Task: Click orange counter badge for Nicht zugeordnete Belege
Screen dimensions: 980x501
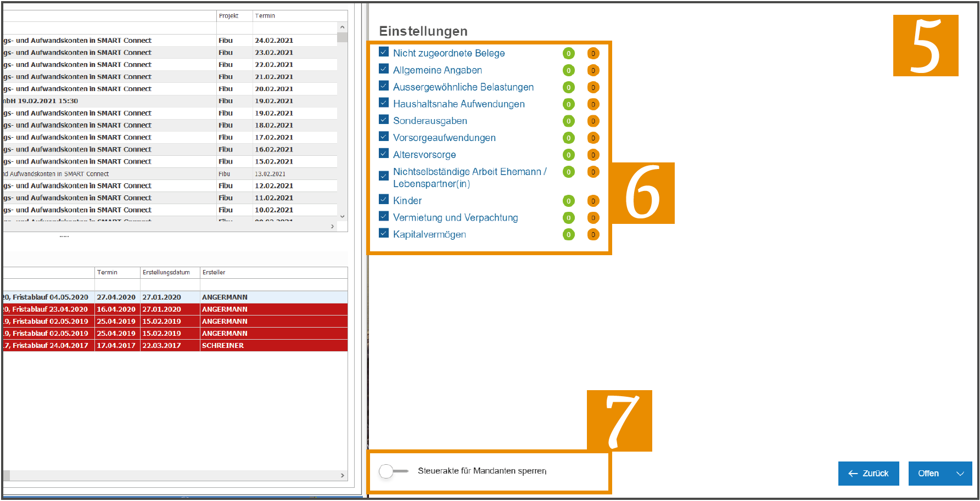Action: pyautogui.click(x=593, y=53)
